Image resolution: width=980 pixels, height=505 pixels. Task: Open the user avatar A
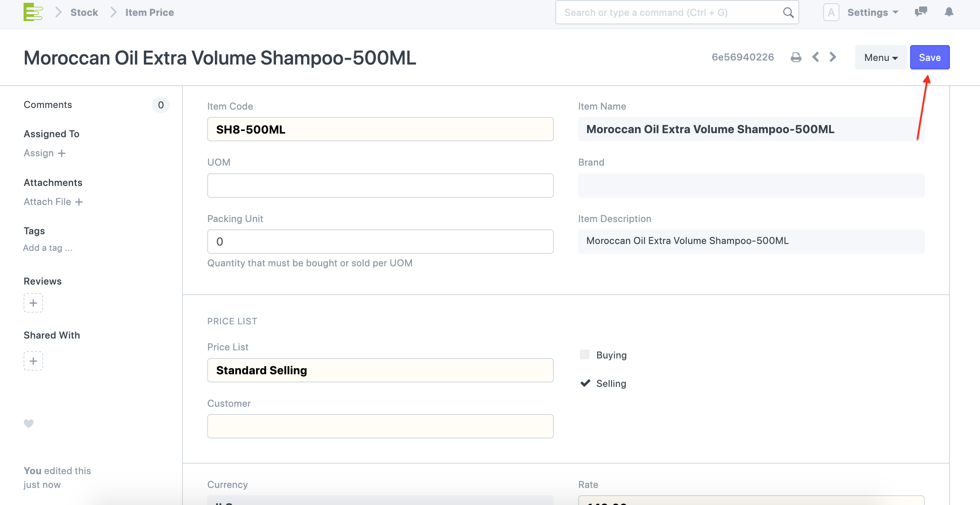(831, 12)
